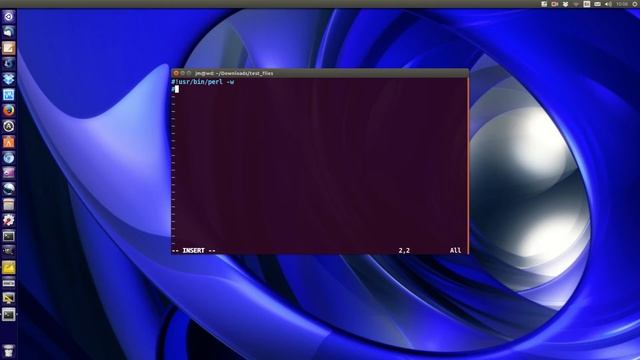Viewport: 640px width, 360px height.
Task: Open the yellow sticky notes launcher icon
Action: [x=9, y=267]
